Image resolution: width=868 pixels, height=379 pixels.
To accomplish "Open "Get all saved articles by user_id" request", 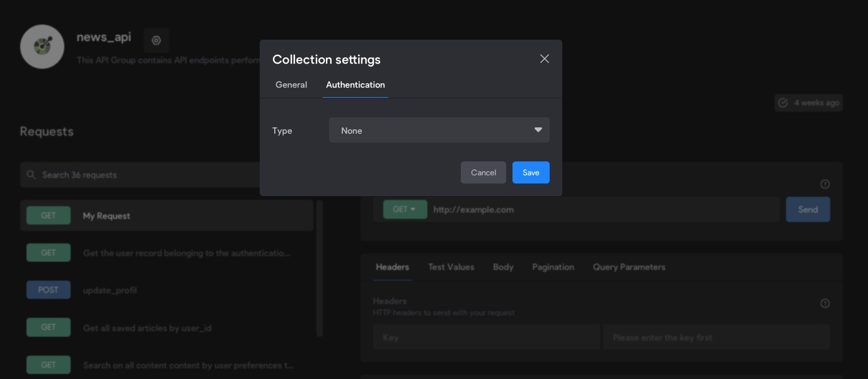I will click(166, 327).
